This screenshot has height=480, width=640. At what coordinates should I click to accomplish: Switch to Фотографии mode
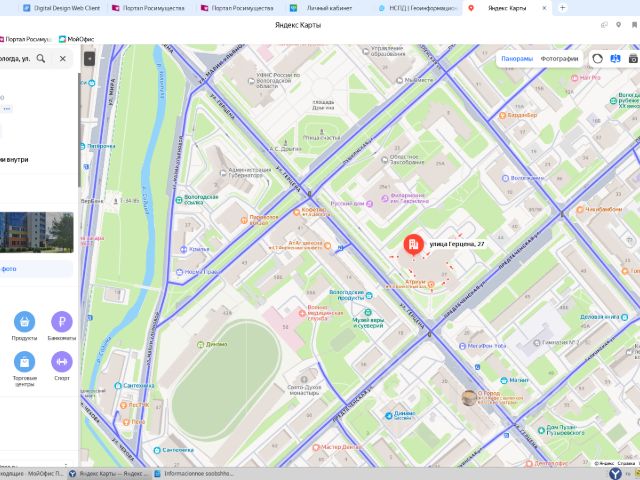(x=559, y=58)
